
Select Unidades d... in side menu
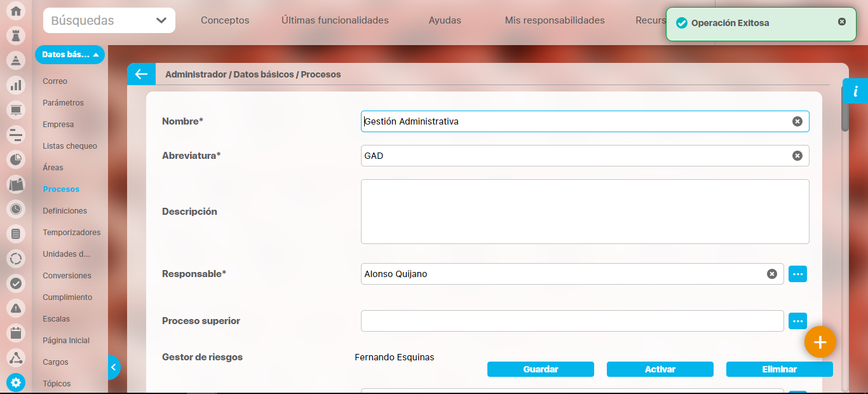67,254
